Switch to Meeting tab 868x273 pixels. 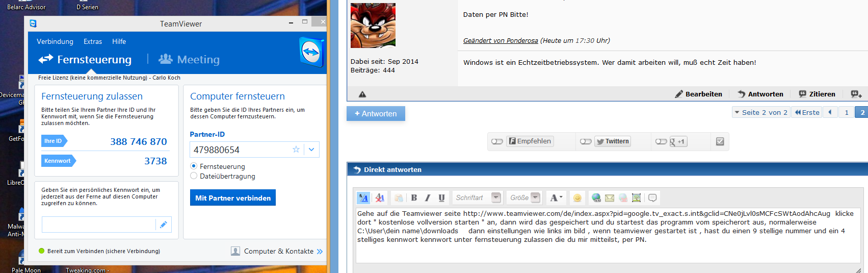(189, 59)
